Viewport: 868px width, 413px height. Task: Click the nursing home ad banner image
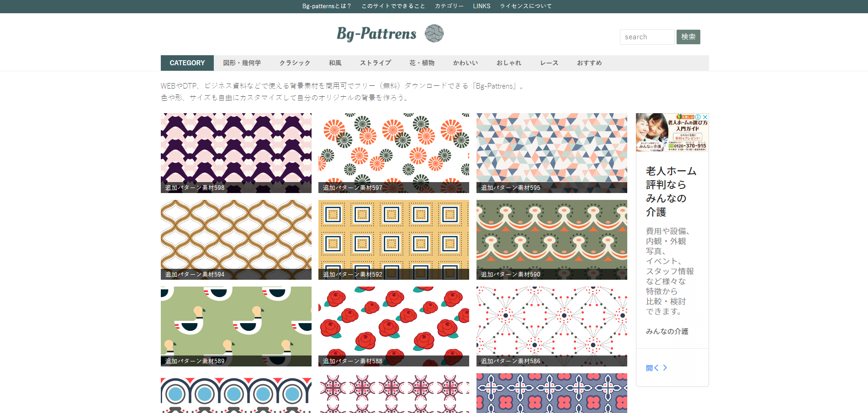(672, 132)
